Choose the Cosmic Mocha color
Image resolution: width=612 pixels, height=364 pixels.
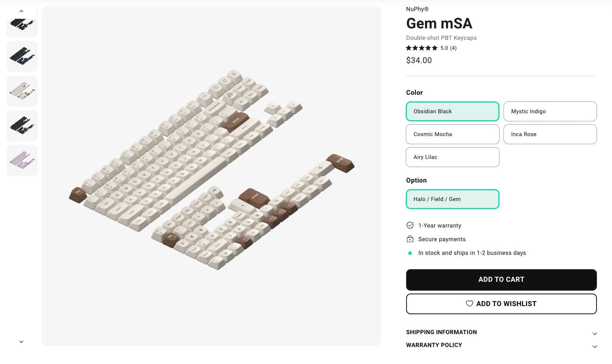click(x=452, y=134)
